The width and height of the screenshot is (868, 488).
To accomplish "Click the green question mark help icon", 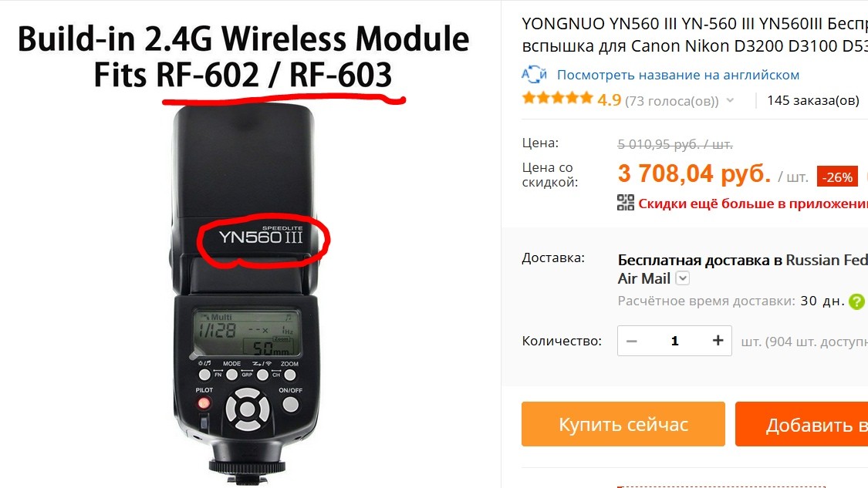I will point(856,301).
